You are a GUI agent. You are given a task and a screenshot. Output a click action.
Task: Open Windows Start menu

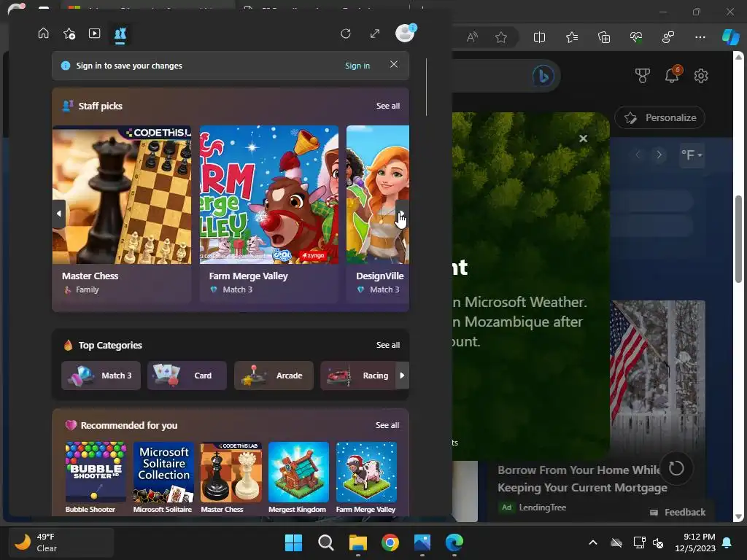point(293,542)
